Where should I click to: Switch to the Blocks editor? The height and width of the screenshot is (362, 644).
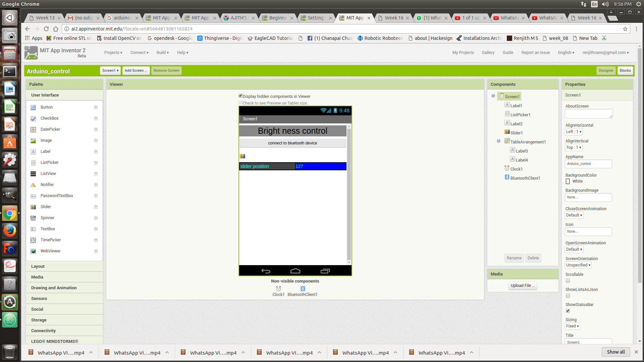(x=625, y=71)
